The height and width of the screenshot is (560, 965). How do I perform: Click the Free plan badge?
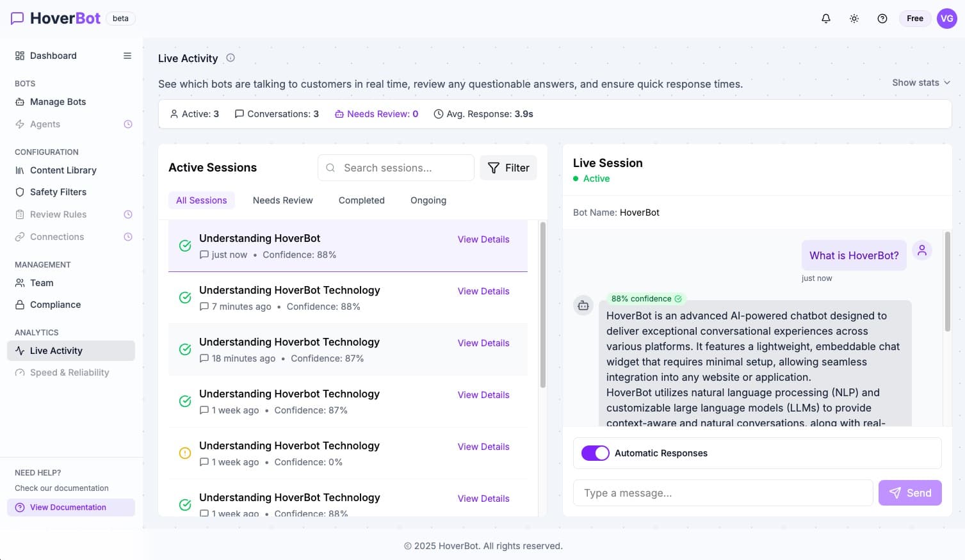coord(914,19)
